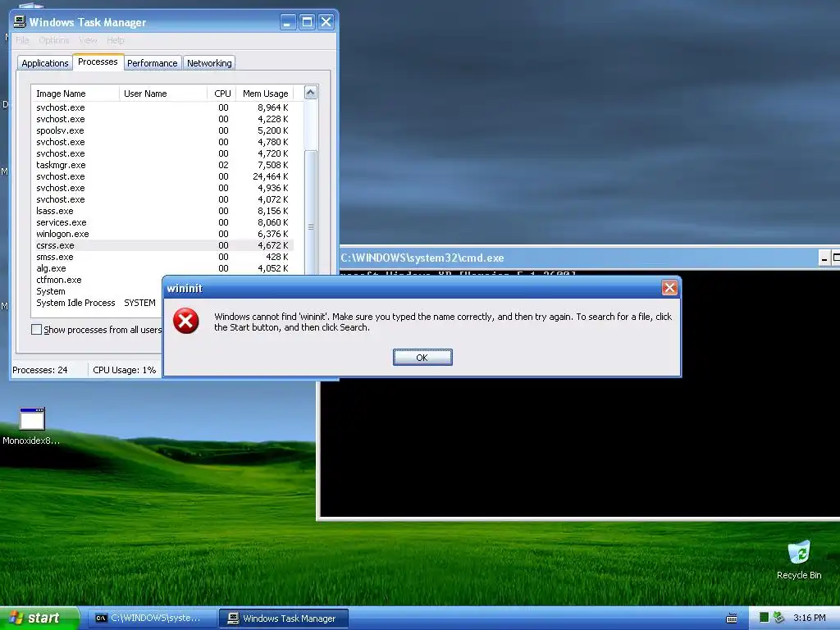Viewport: 840px width, 630px height.
Task: Click the keyboard icon on the taskbar
Action: (731, 619)
